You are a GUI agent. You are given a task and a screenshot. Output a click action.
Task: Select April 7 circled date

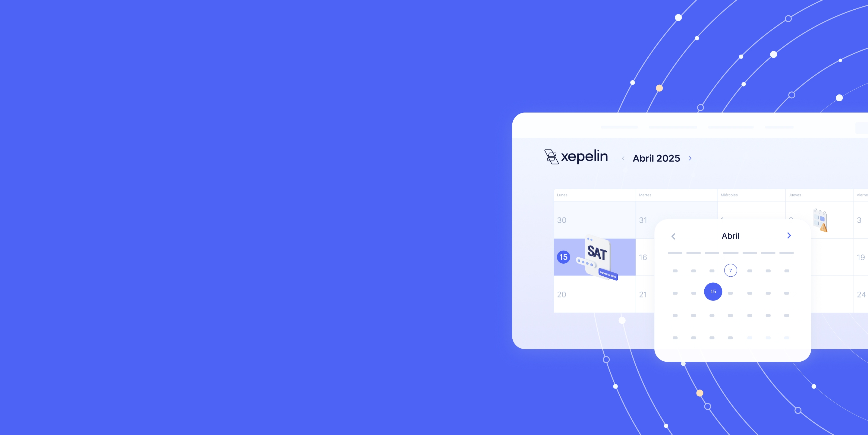point(731,270)
